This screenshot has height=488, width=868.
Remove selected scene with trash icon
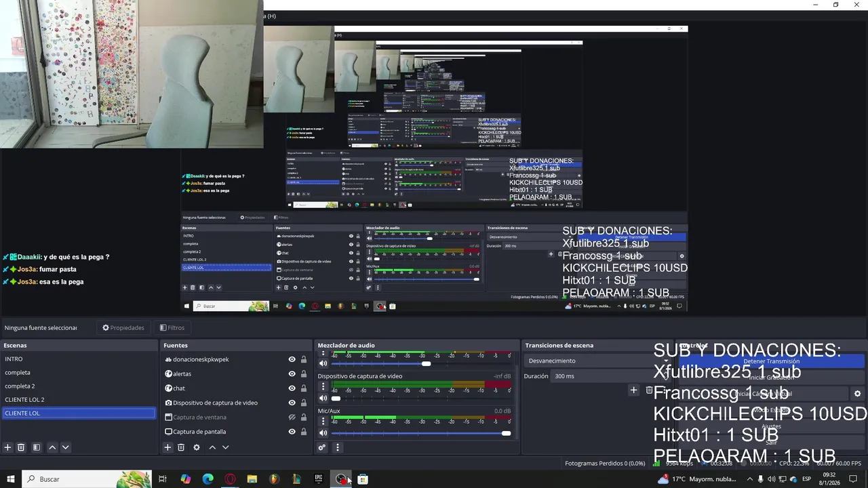click(21, 447)
